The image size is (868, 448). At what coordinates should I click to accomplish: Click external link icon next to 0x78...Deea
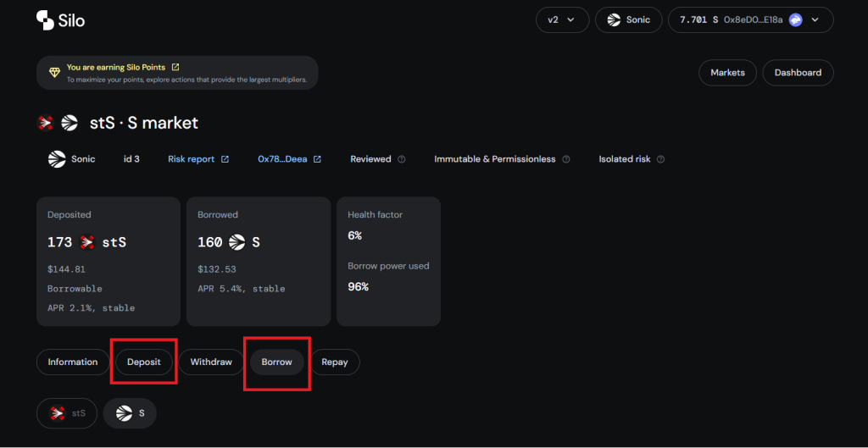click(x=317, y=159)
